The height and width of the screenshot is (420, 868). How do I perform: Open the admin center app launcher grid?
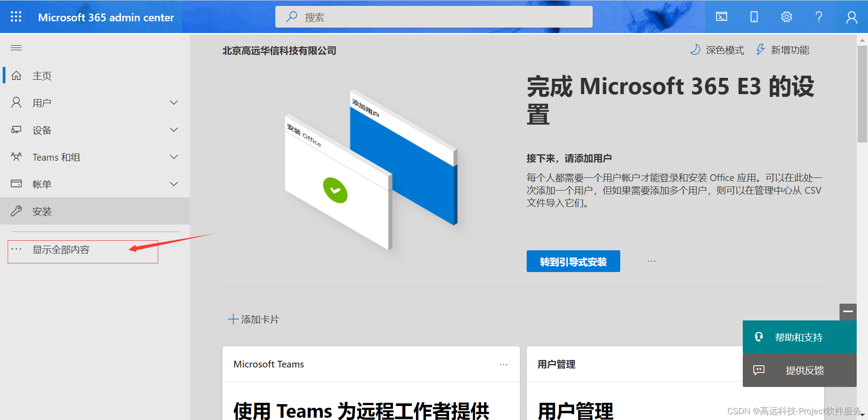coord(15,17)
